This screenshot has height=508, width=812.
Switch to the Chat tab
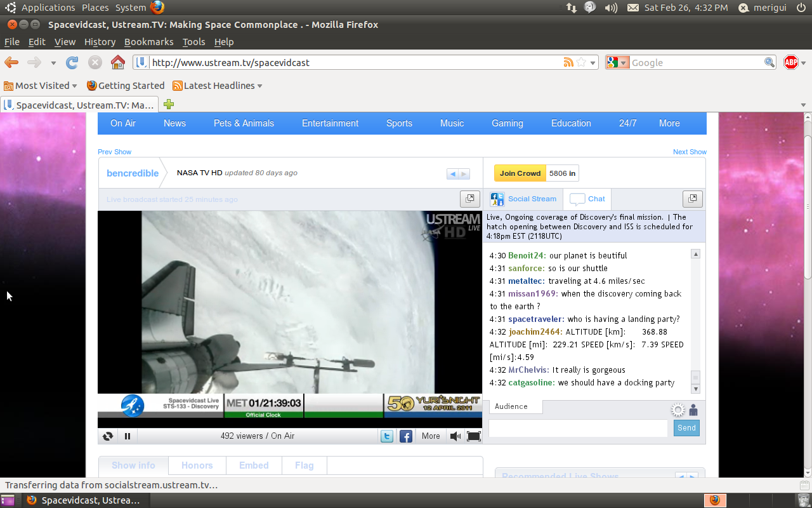[x=587, y=199]
